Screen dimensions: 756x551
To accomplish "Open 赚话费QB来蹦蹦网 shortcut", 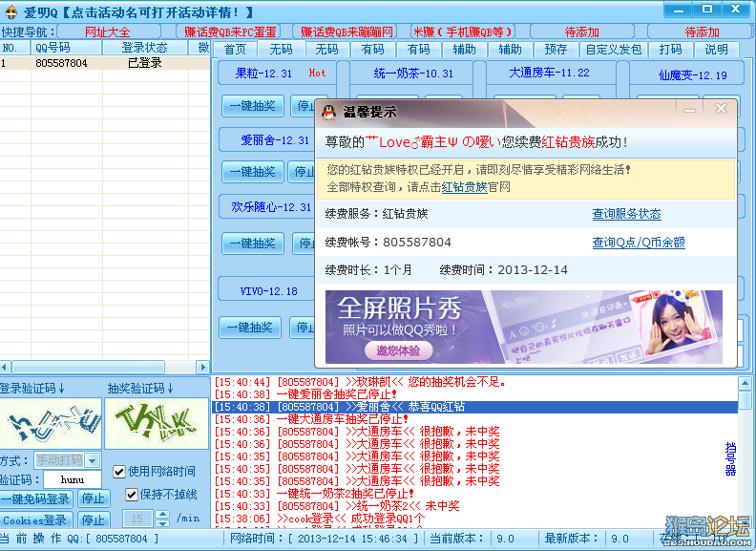I will tap(346, 32).
